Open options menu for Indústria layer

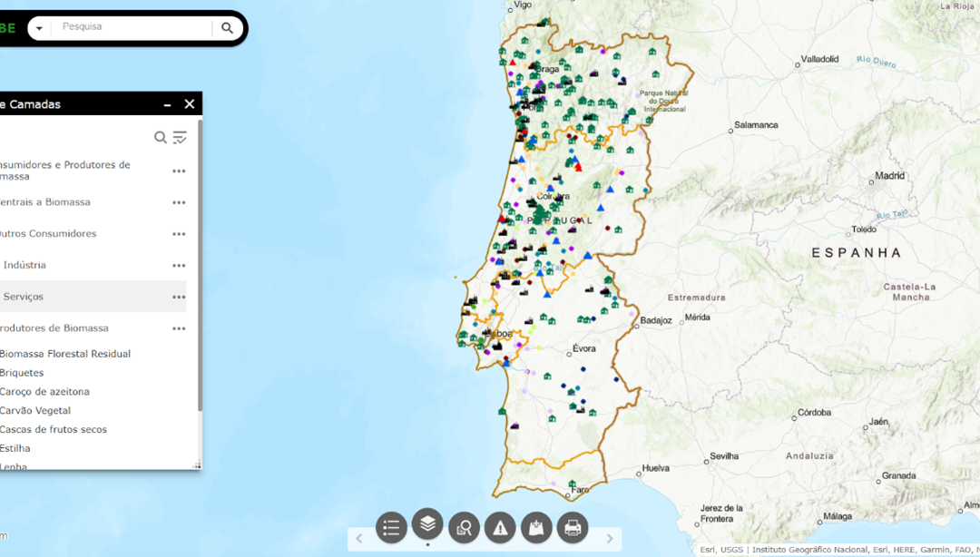point(178,265)
